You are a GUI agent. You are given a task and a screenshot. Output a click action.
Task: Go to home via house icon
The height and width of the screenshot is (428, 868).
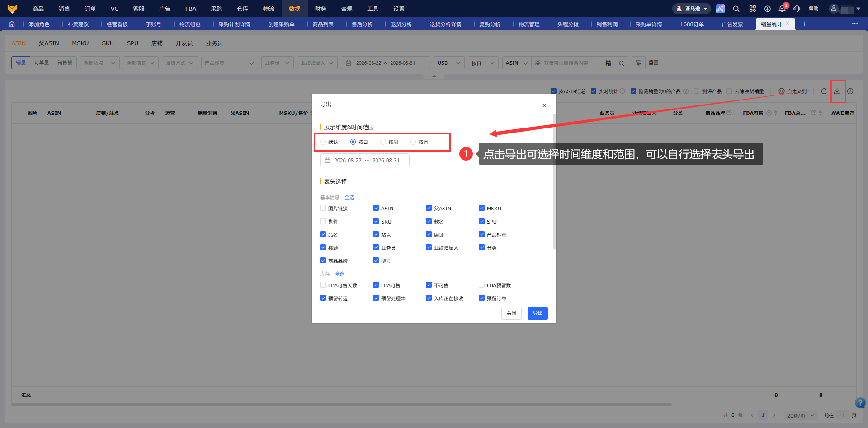coord(12,24)
